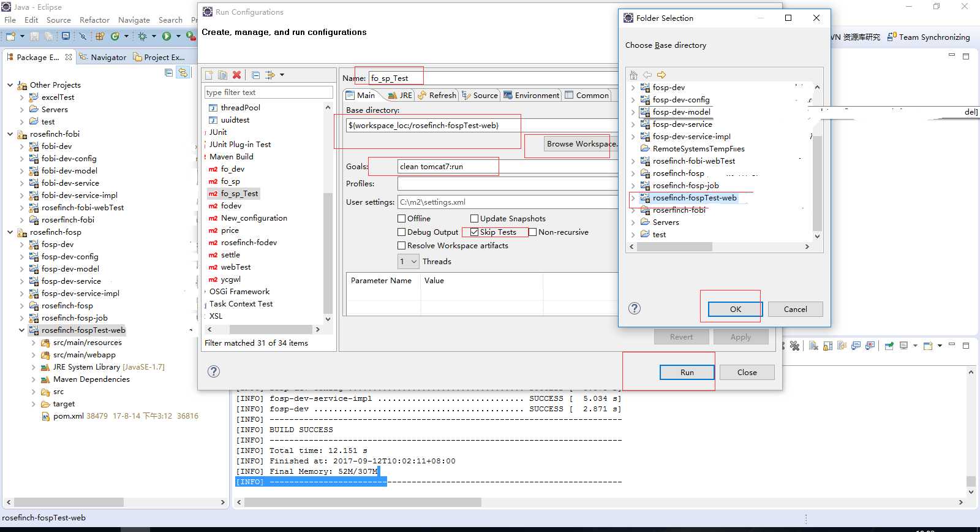This screenshot has height=532, width=980.
Task: Click Remove All Terminated Launches console icon
Action: tap(794, 346)
